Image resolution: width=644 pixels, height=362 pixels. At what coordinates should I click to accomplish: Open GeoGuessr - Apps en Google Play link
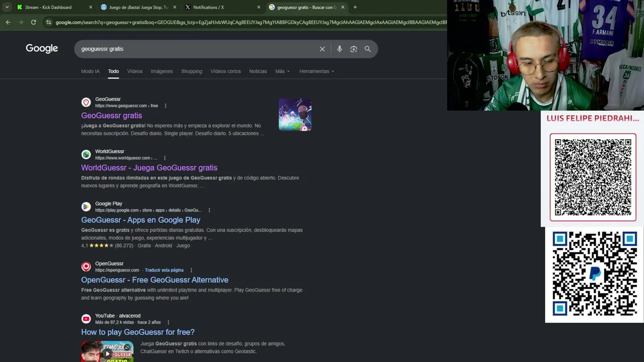coord(141,220)
